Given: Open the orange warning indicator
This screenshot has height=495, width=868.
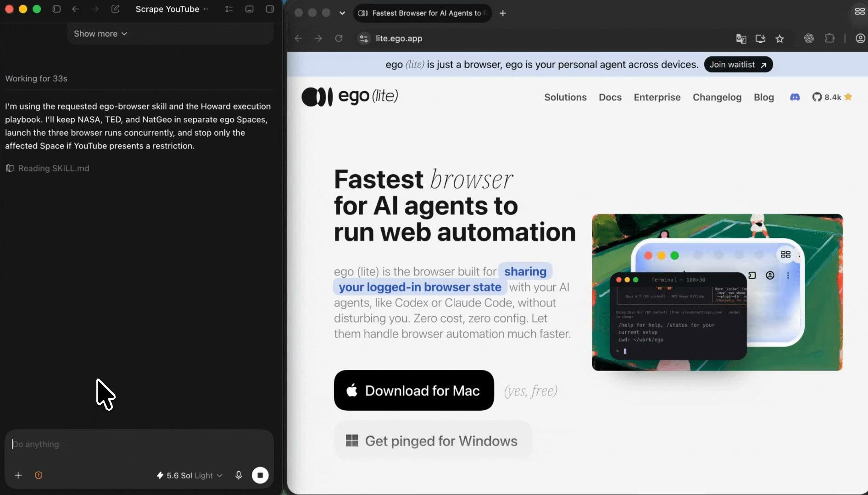Looking at the screenshot, I should coord(39,475).
